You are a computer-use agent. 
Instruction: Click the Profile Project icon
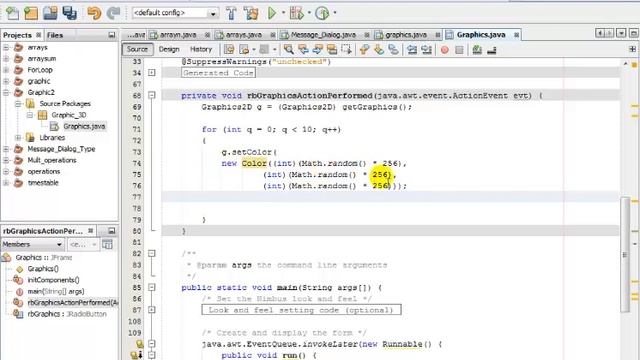[x=322, y=13]
